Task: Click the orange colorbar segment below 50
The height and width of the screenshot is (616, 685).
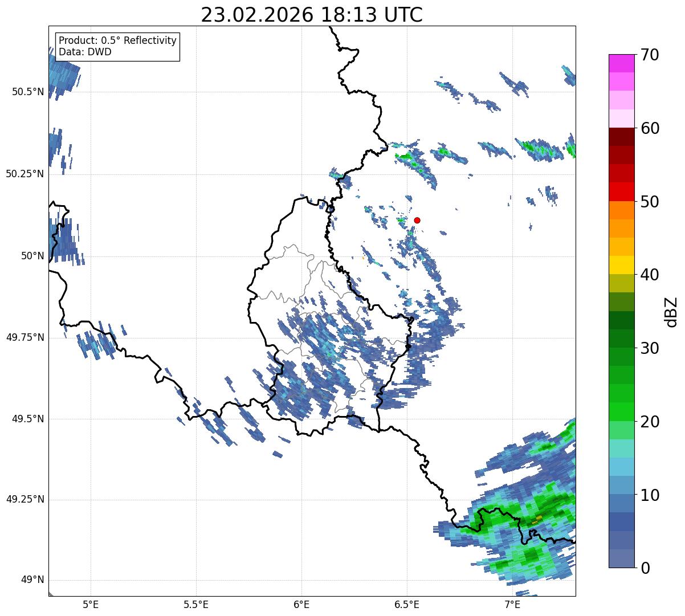Action: [x=622, y=210]
